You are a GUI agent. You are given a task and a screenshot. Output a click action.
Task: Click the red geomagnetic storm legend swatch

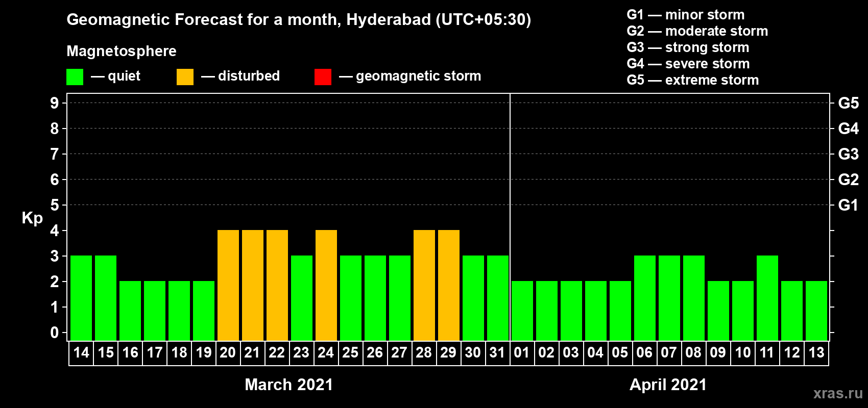click(323, 77)
